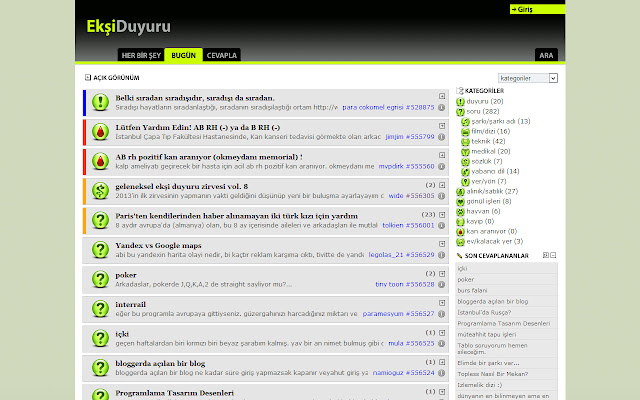Select ev/kalacak yer (3) category

point(495,241)
